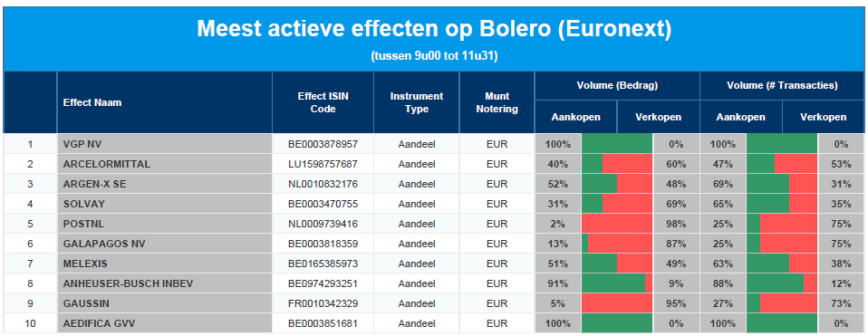Select the GAUSSIN effect name
Image resolution: width=868 pixels, height=336 pixels.
click(x=86, y=303)
